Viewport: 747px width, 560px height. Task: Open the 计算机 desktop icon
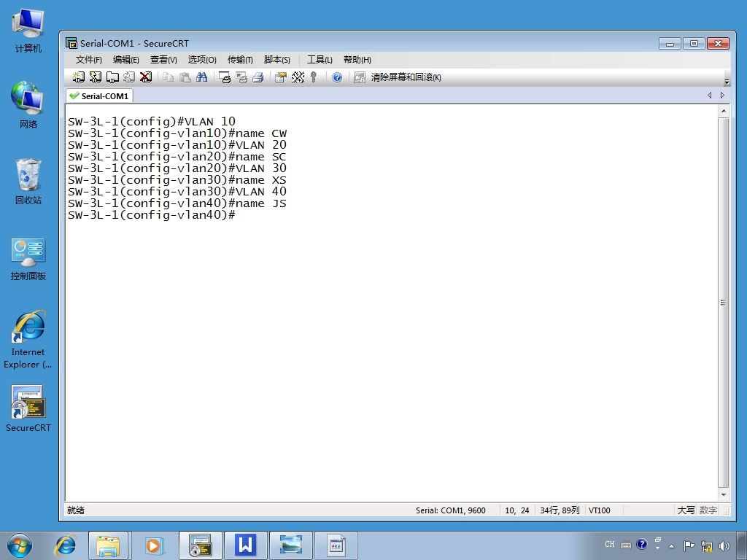(28, 30)
